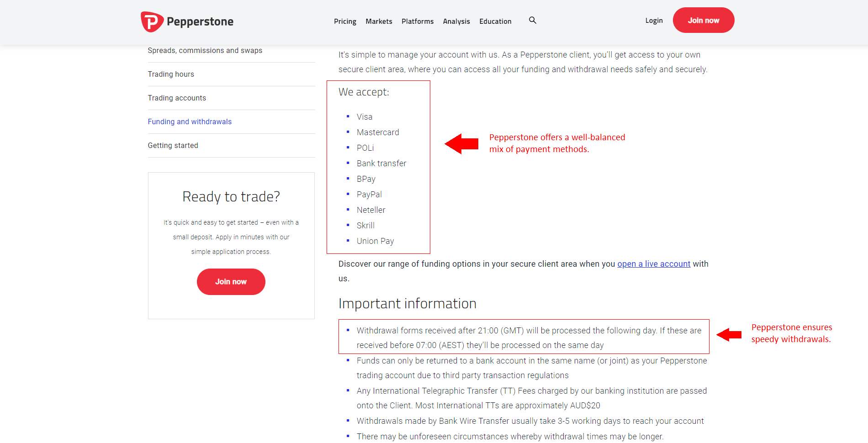Open Spreads, commissions and swaps page
The height and width of the screenshot is (443, 868).
pyautogui.click(x=205, y=50)
